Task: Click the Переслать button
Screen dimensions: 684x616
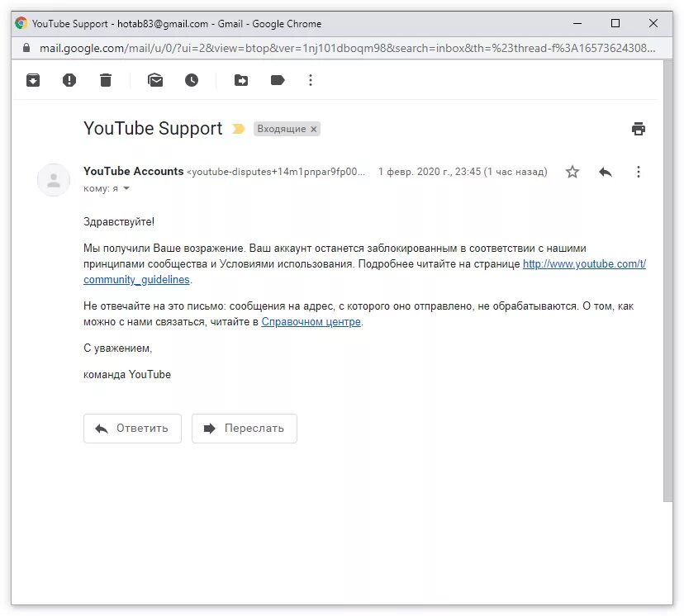Action: [245, 429]
